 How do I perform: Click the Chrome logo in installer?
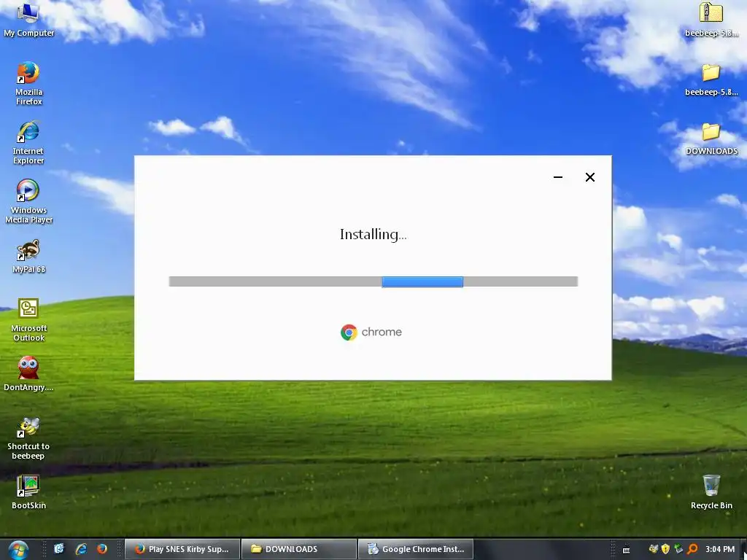[349, 332]
